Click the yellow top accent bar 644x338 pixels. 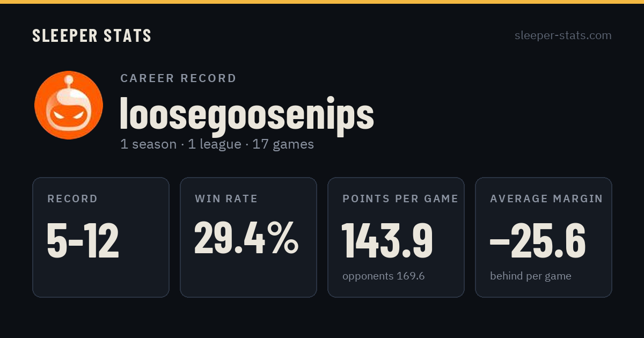point(322,2)
